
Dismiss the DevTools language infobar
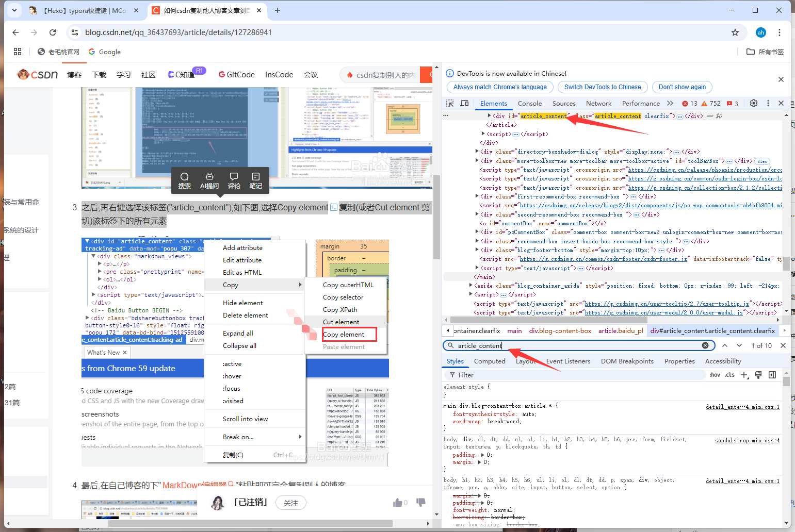click(x=781, y=79)
